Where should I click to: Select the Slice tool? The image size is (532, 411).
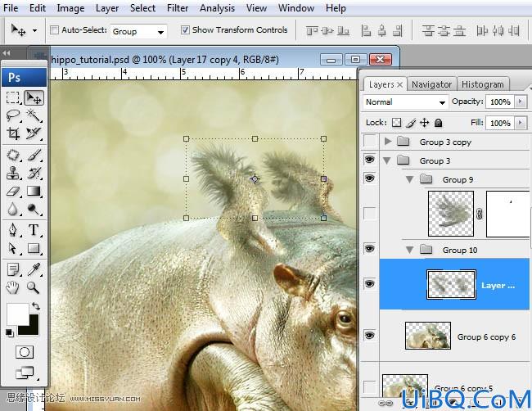(34, 133)
